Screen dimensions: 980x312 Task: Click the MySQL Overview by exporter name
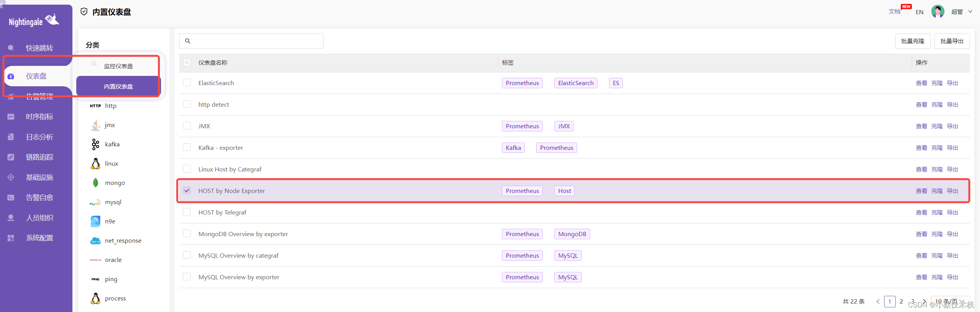239,277
